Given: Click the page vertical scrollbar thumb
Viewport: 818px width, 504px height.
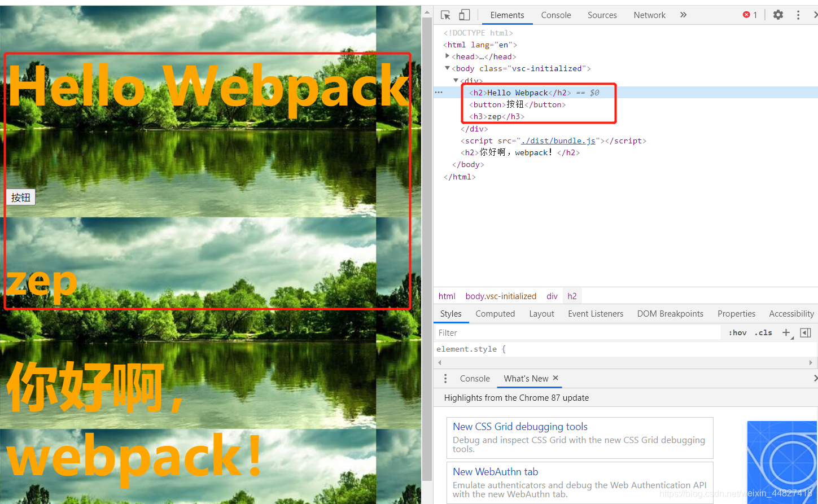Looking at the screenshot, I should tap(427, 248).
